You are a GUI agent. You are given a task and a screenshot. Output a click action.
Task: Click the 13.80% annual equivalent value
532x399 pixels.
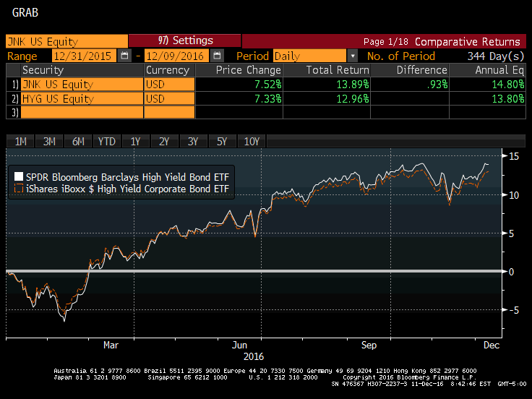tap(508, 98)
